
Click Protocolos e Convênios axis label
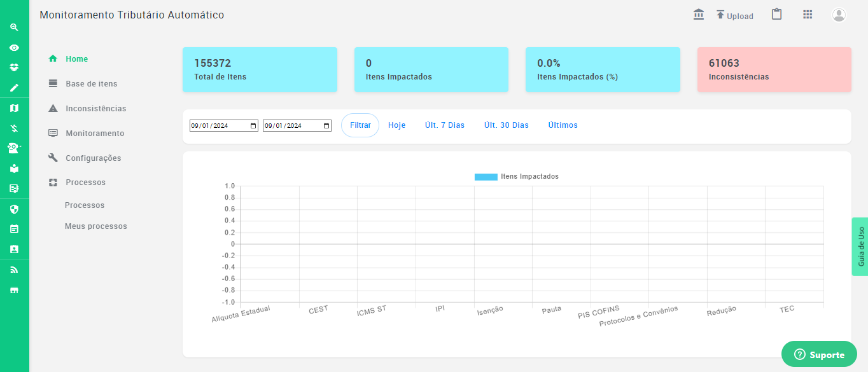click(x=639, y=316)
